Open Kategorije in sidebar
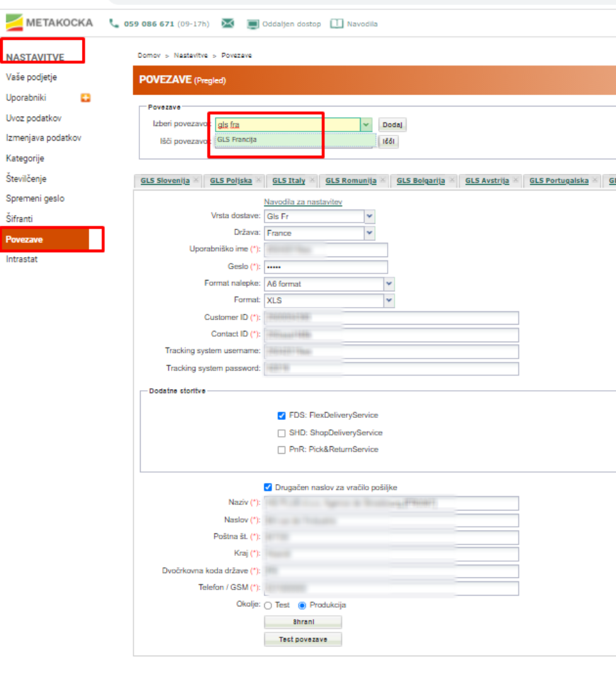 pos(25,158)
